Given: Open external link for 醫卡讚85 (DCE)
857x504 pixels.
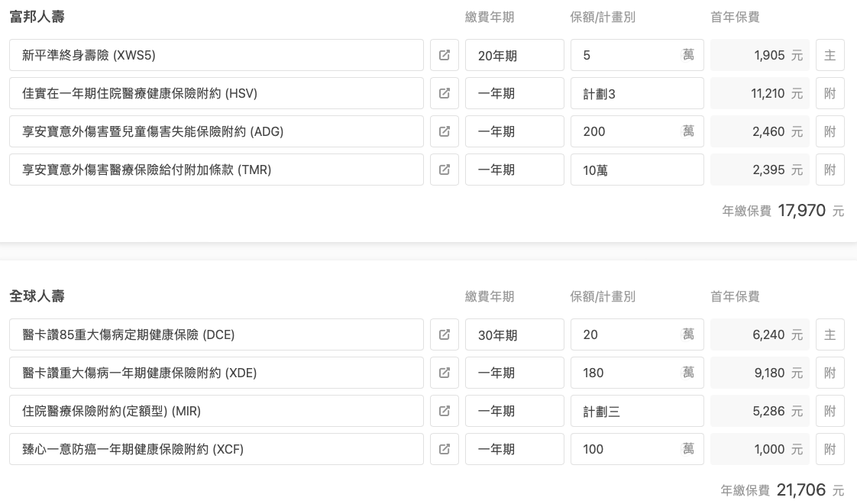Looking at the screenshot, I should click(x=445, y=334).
